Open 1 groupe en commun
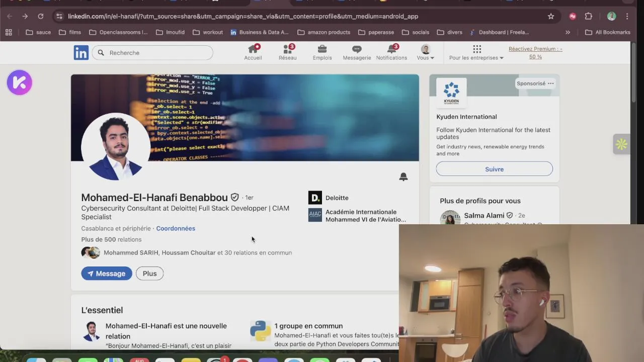This screenshot has width=644, height=362. click(308, 326)
